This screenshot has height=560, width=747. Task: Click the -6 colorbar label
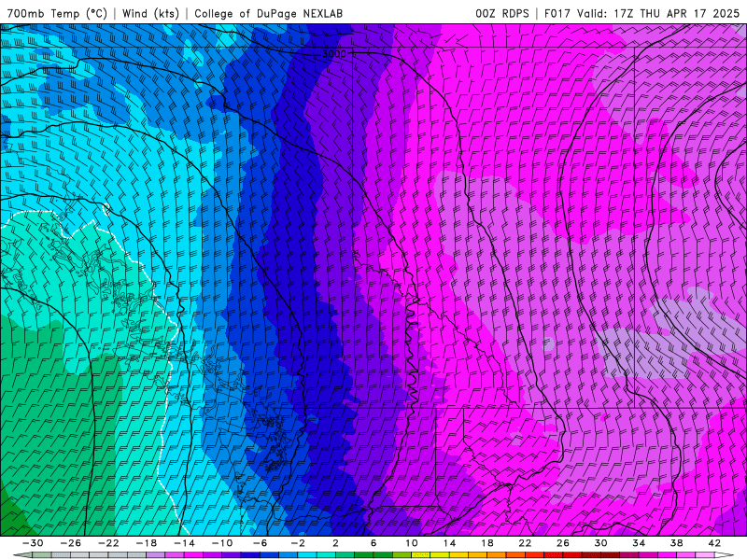(261, 543)
